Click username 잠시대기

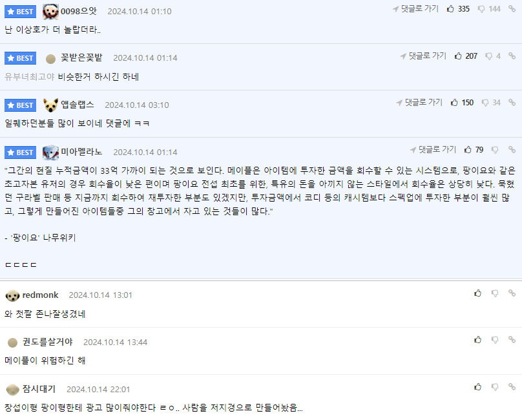click(x=39, y=389)
